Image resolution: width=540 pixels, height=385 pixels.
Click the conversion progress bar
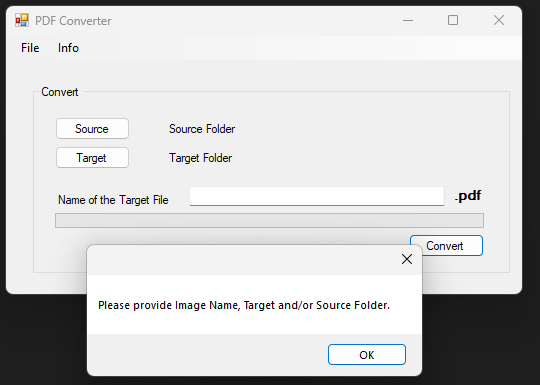click(269, 220)
